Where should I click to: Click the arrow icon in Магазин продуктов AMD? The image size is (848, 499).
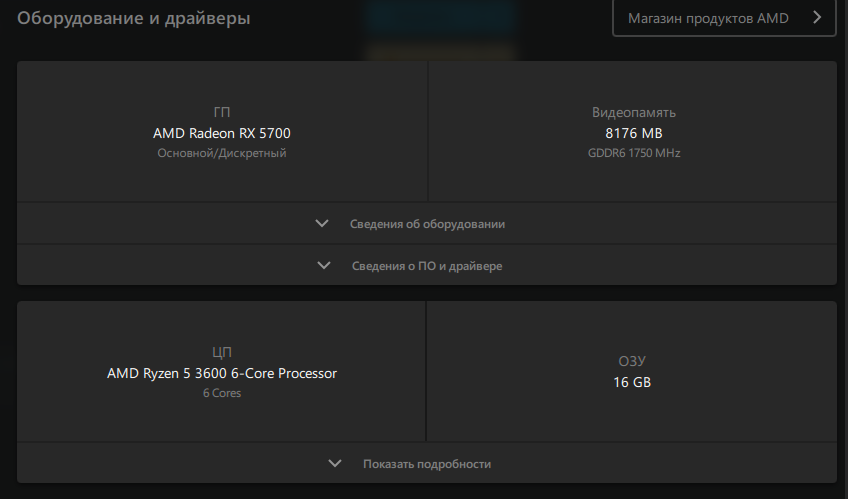[817, 18]
